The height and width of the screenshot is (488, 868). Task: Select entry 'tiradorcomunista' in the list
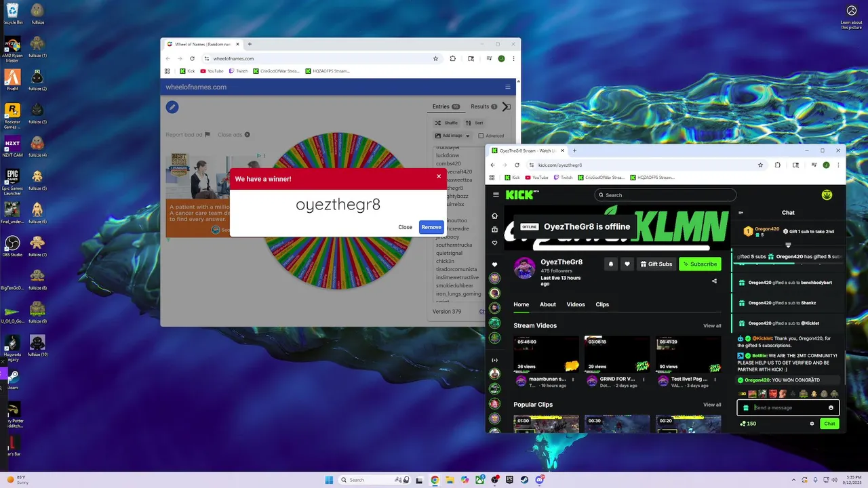[456, 269]
